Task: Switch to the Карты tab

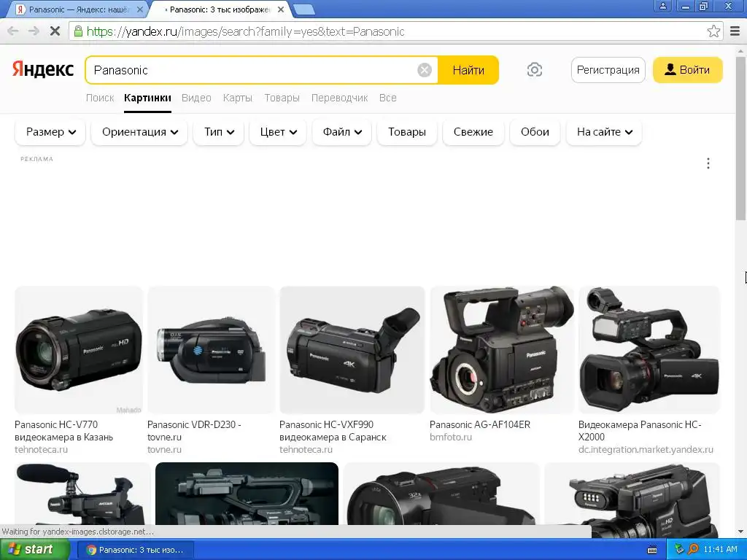Action: coord(237,98)
